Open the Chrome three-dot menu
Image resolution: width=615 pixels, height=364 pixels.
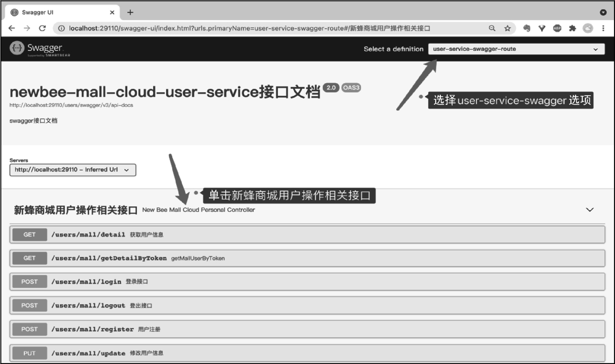click(x=603, y=28)
